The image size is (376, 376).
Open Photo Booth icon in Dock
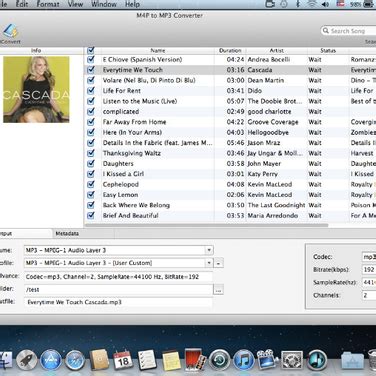click(195, 360)
